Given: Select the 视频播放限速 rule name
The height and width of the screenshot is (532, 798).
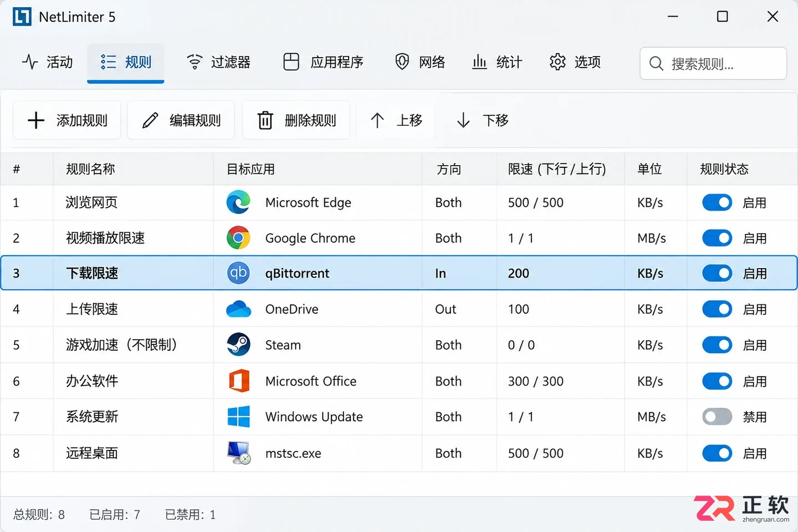Looking at the screenshot, I should tap(105, 238).
